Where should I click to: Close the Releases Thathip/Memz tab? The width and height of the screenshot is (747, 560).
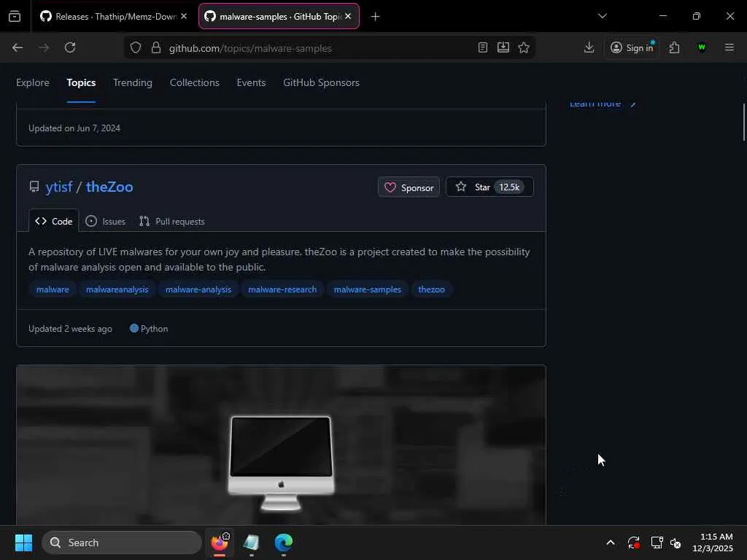(x=184, y=16)
